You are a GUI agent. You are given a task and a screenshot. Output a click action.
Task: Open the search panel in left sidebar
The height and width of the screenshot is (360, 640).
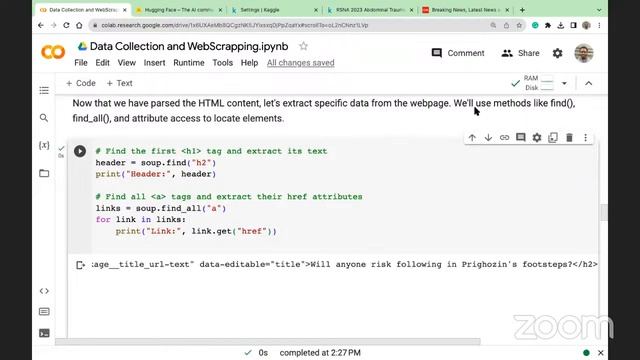coord(44,118)
